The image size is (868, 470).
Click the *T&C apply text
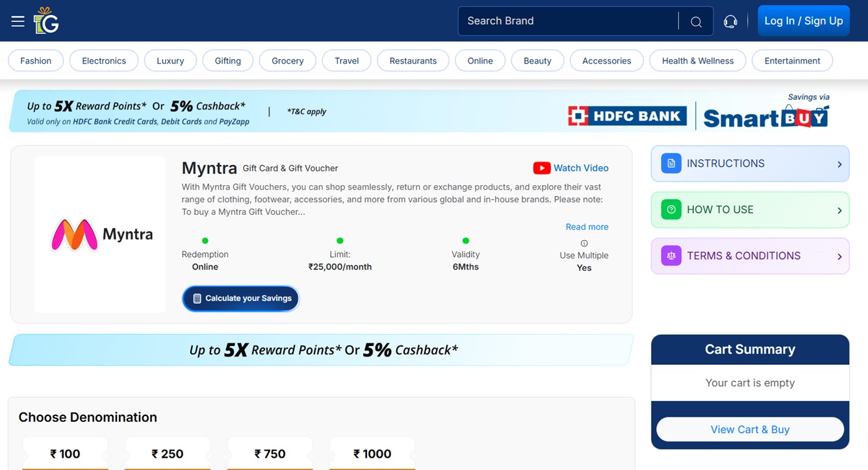307,112
